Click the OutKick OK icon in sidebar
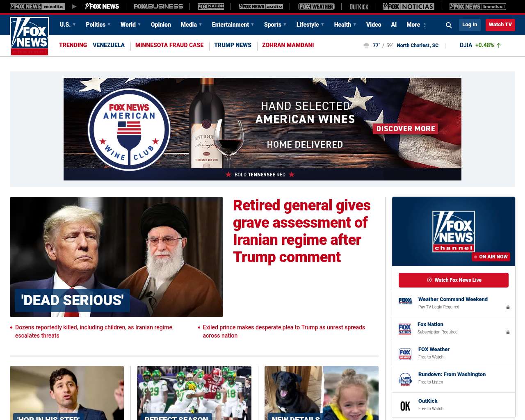This screenshot has height=420, width=525. 405,406
